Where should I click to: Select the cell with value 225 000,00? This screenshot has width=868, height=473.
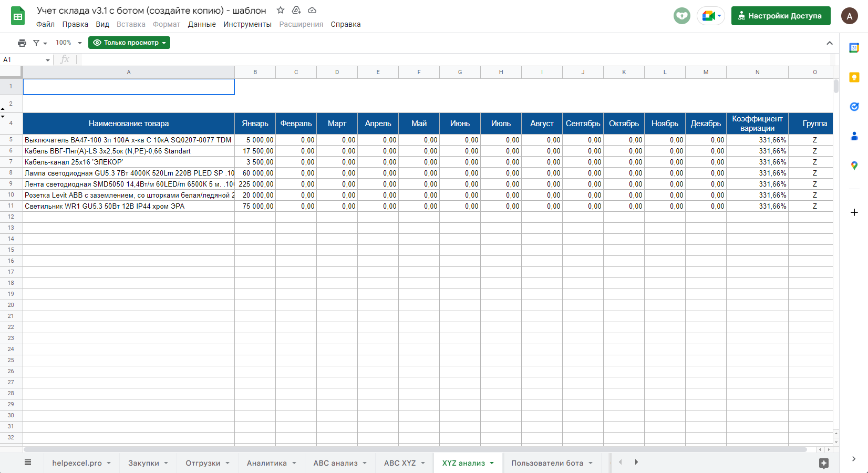(255, 184)
